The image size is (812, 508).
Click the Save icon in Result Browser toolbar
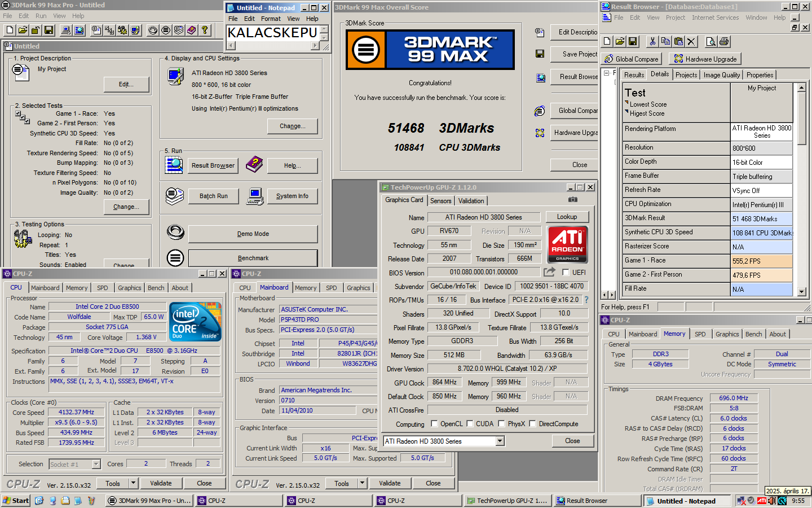point(633,41)
